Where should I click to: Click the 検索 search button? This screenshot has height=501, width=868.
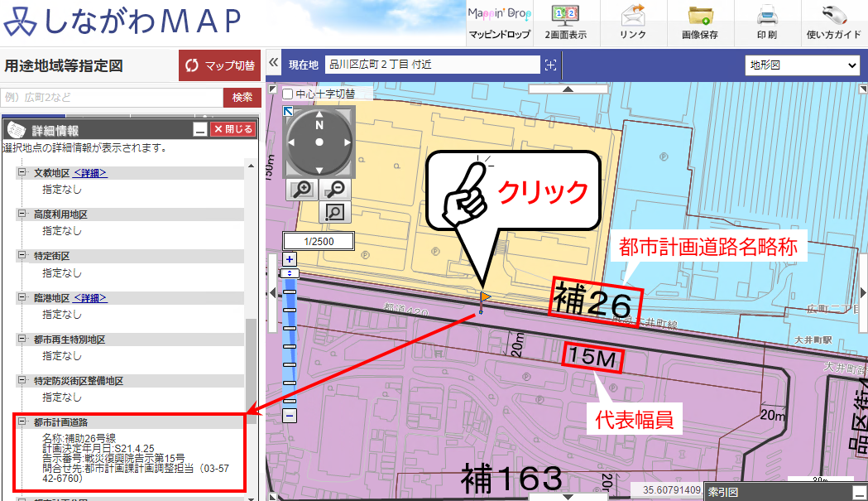click(x=242, y=97)
